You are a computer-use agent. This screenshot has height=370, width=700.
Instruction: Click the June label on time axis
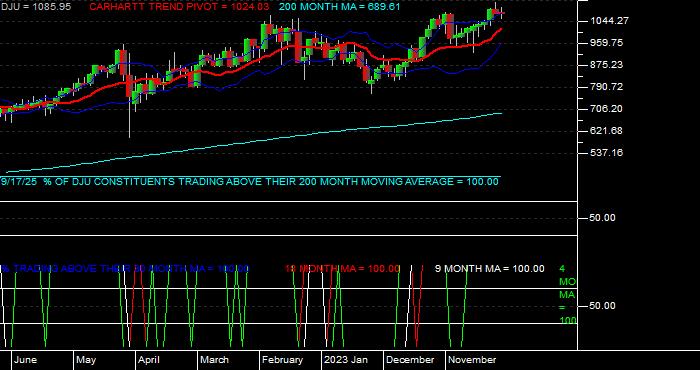coord(25,360)
